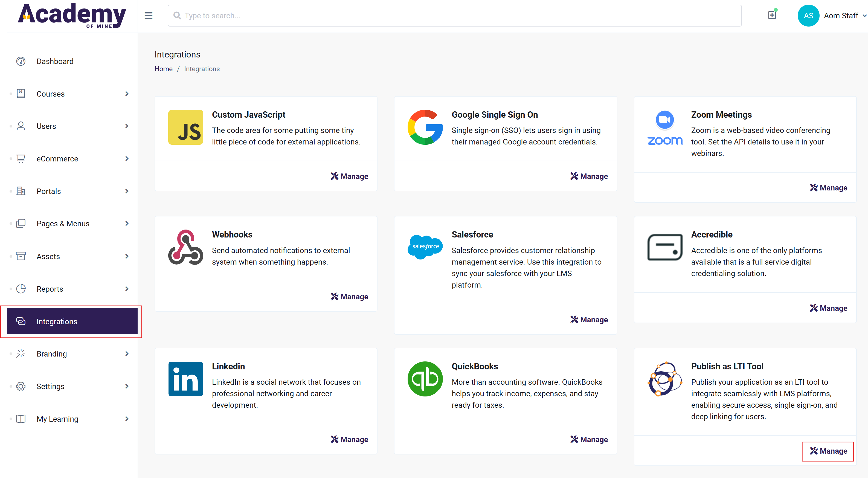Viewport: 868px width, 478px height.
Task: Click the plus-box quick add icon
Action: coord(772,15)
